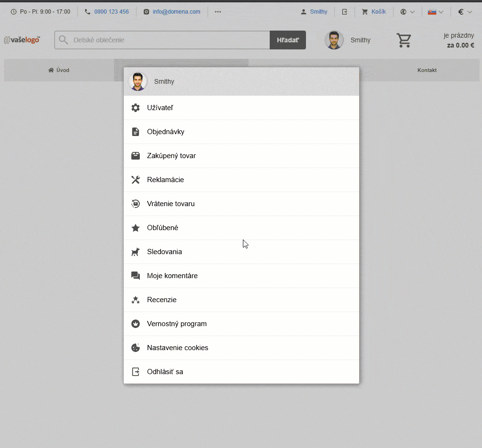The width and height of the screenshot is (482, 448).
Task: Go to Sledovania menu item
Action: tap(241, 252)
